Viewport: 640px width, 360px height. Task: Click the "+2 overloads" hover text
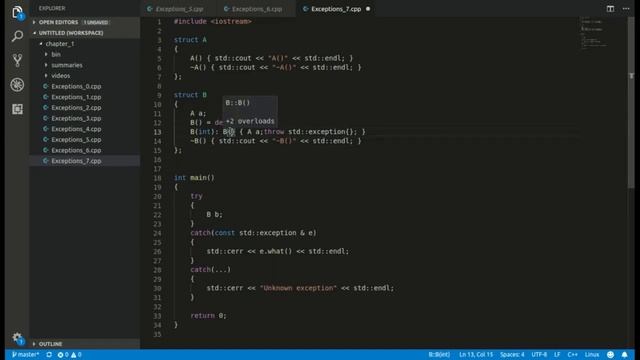tap(250, 121)
